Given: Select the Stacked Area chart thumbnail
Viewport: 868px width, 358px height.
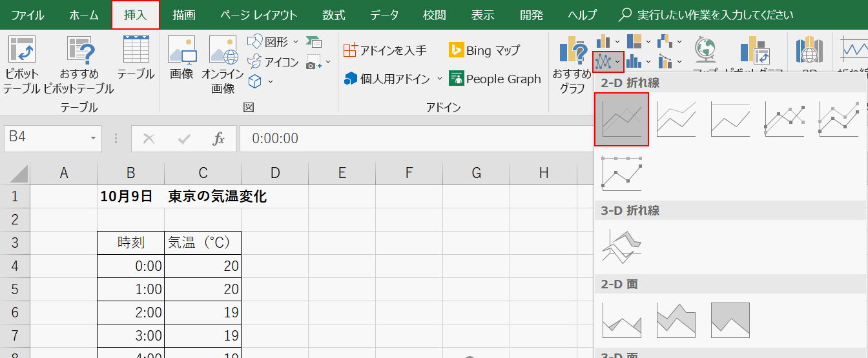Looking at the screenshot, I should click(676, 320).
